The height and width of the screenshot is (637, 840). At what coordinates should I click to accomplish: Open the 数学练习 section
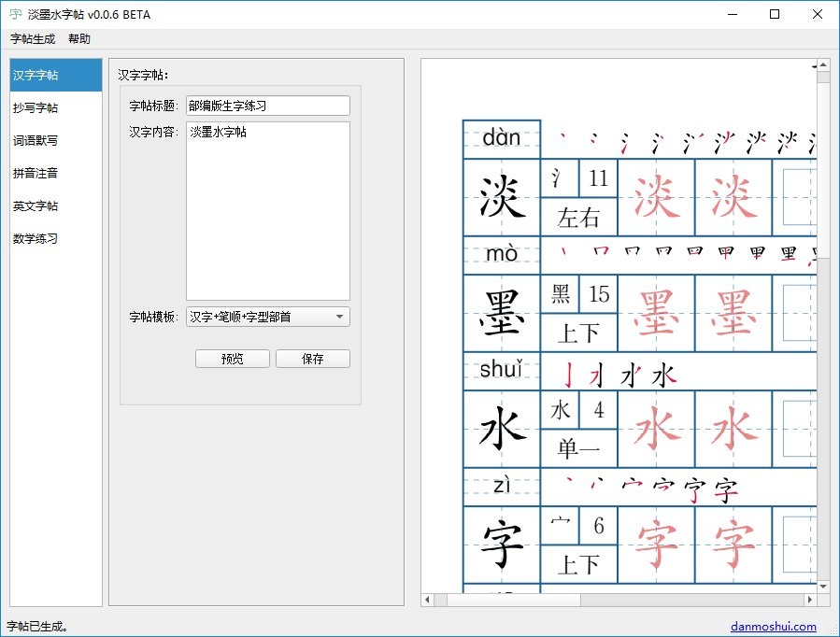[x=36, y=238]
